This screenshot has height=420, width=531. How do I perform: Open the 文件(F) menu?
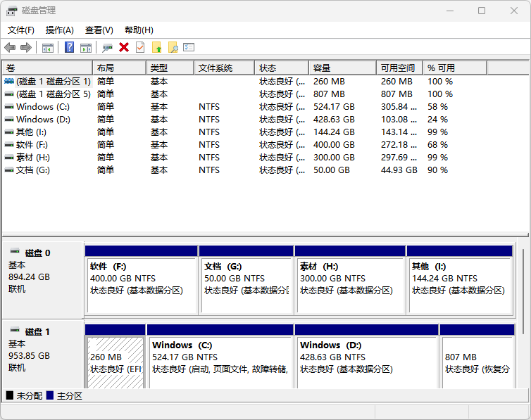click(21, 30)
